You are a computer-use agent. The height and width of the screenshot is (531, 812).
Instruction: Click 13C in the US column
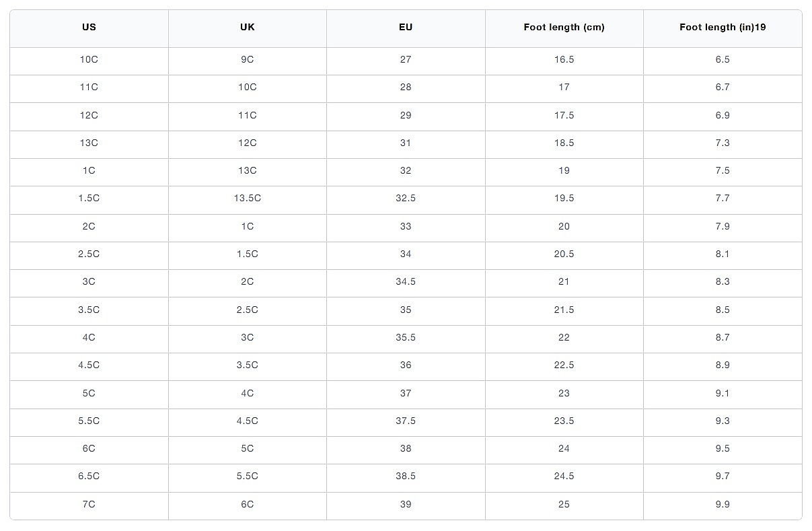(89, 143)
